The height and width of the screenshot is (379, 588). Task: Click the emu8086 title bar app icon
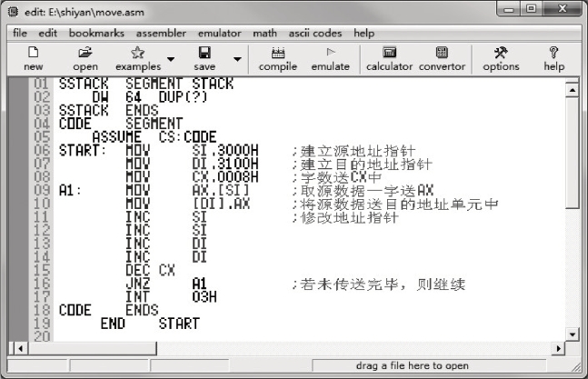tap(13, 12)
